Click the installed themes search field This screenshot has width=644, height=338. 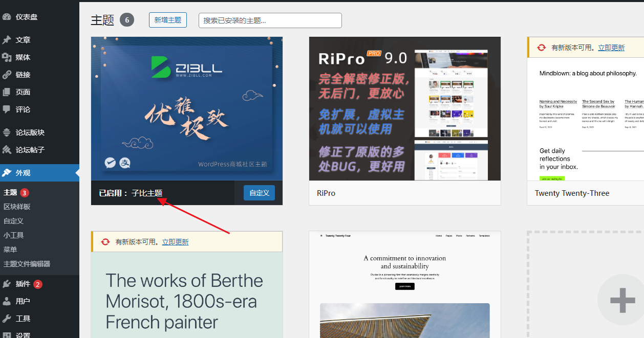[x=269, y=20]
